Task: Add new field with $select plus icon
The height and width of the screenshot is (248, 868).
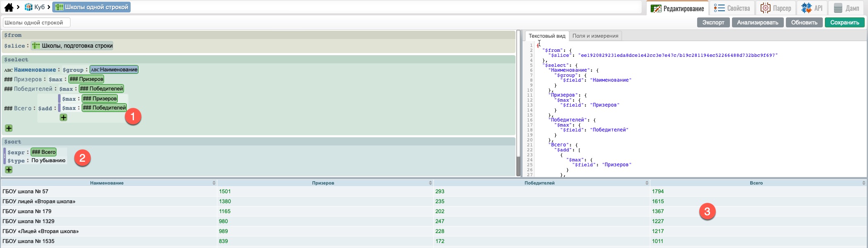Action: pyautogui.click(x=9, y=128)
